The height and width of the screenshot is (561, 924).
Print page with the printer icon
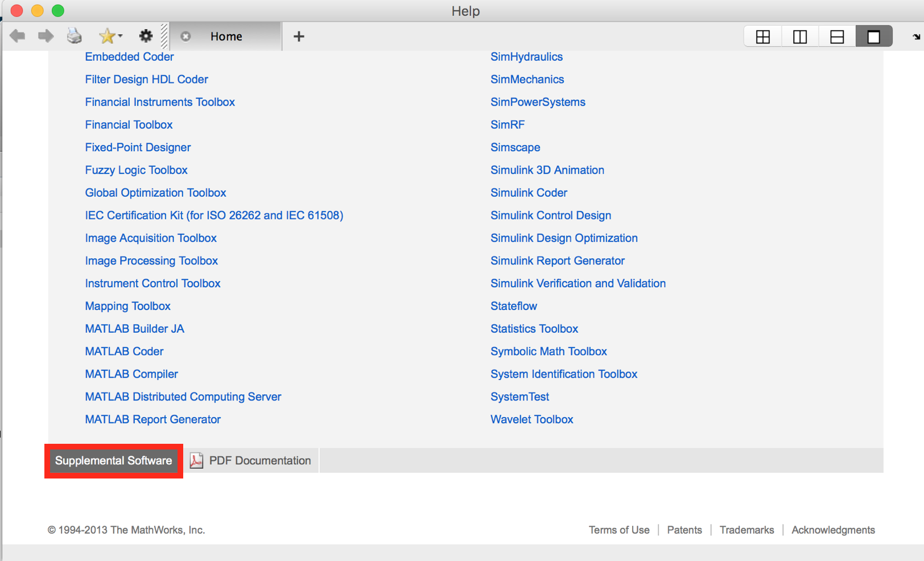tap(75, 36)
